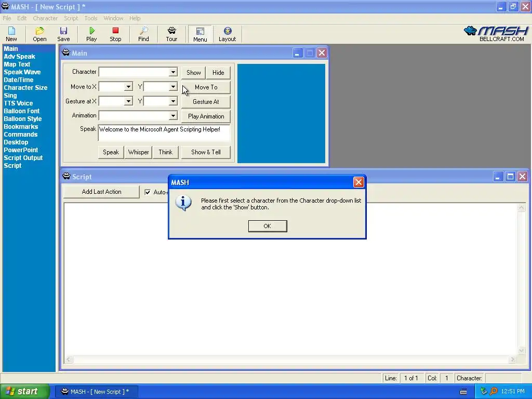Click the info icon in the MASH dialog

click(x=183, y=203)
